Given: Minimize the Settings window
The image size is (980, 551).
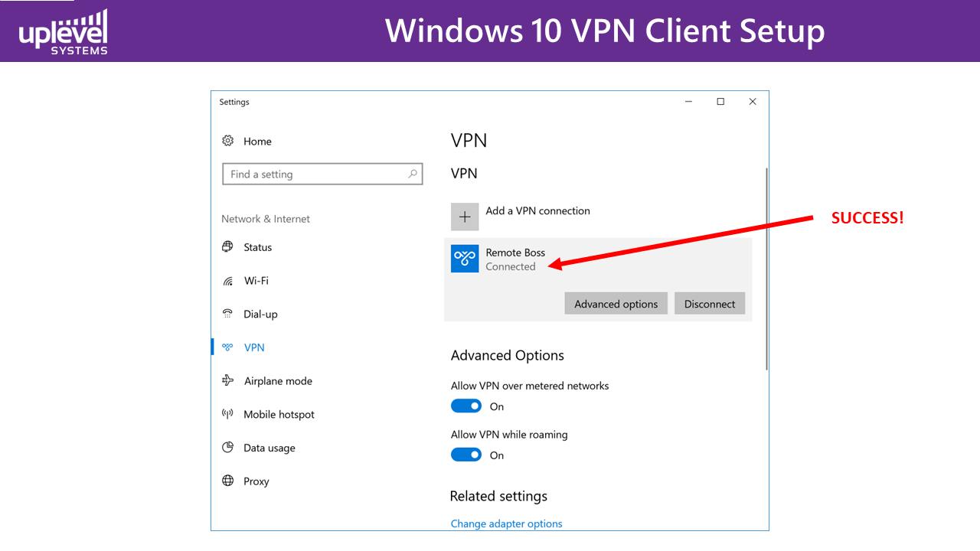Looking at the screenshot, I should click(x=688, y=102).
